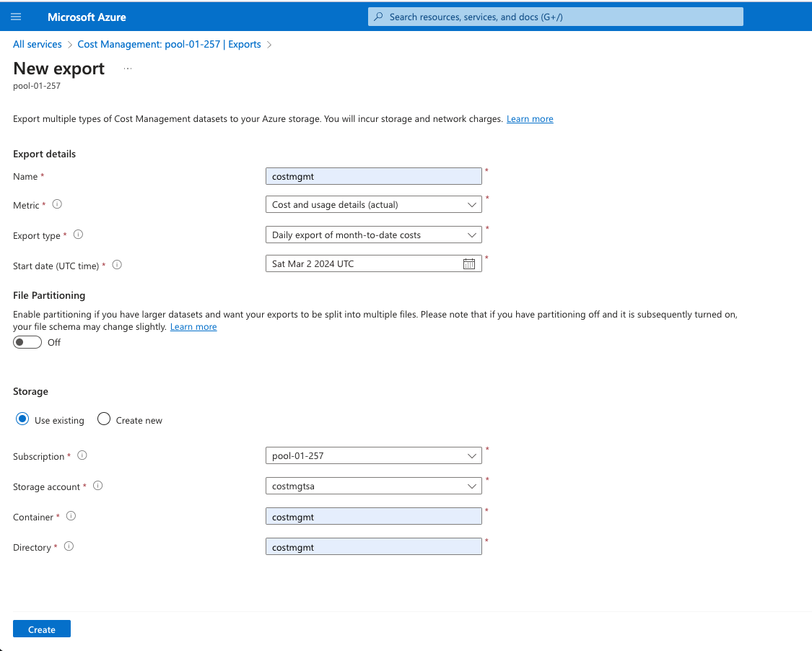
Task: Click the Export details heading
Action: (x=45, y=154)
